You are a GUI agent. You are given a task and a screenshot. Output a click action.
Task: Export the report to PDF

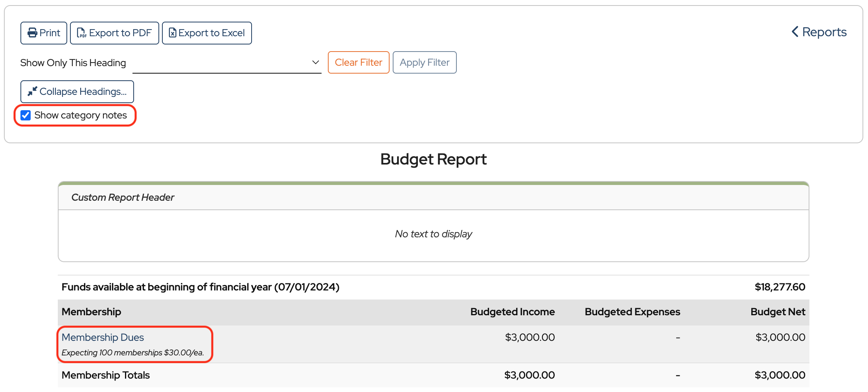pos(114,33)
